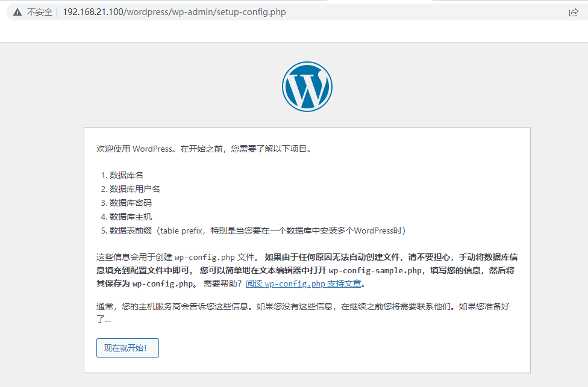588x387 pixels.
Task: Click the list item 数据表前缀 (table prefix…)
Action: (x=258, y=231)
